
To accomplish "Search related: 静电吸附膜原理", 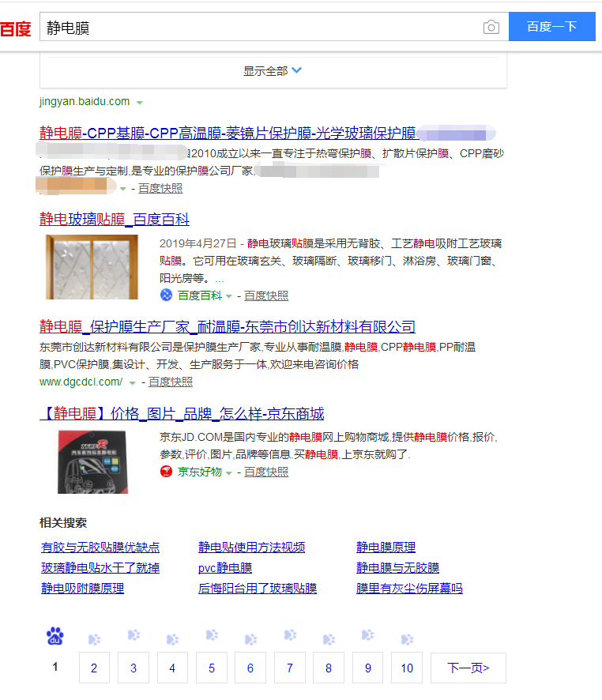I will (82, 589).
